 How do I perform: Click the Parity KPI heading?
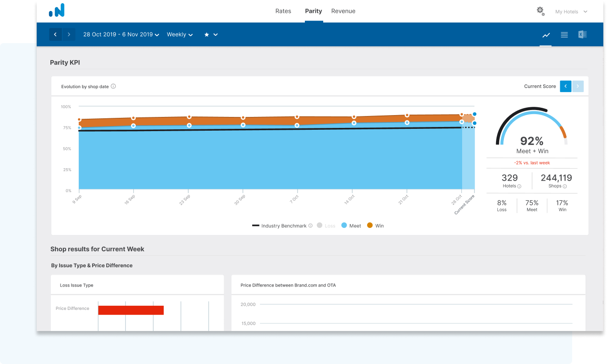click(65, 62)
